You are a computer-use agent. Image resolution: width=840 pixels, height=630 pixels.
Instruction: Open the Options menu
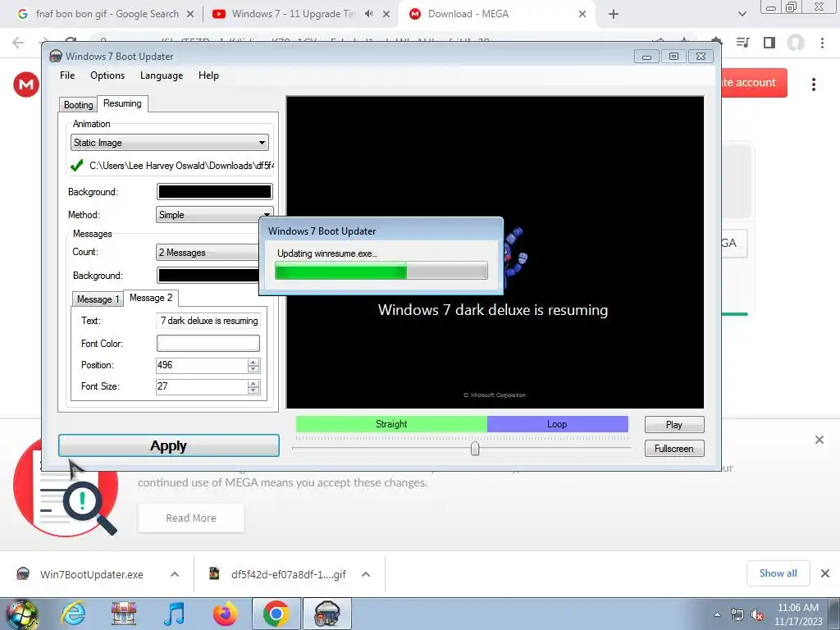(x=107, y=75)
